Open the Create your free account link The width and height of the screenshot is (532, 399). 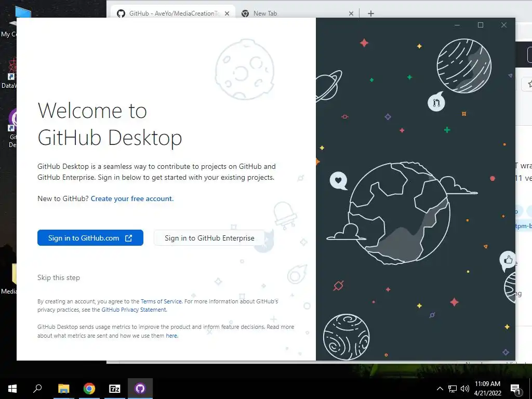coord(132,198)
